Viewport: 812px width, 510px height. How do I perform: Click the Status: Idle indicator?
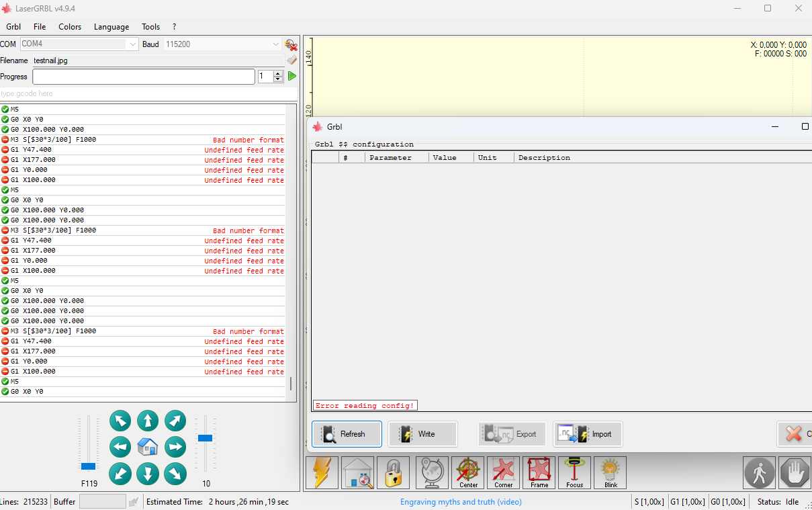pyautogui.click(x=778, y=502)
